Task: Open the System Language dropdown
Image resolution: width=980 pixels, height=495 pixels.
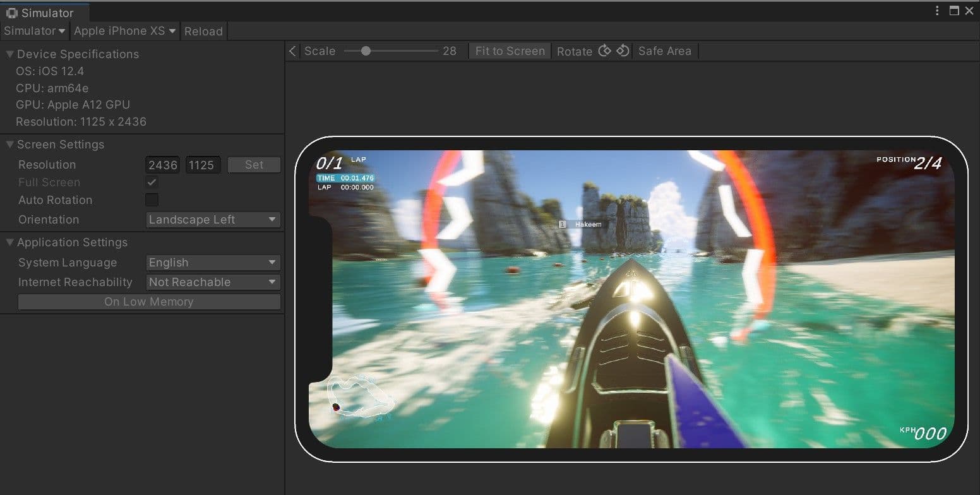Action: point(212,263)
